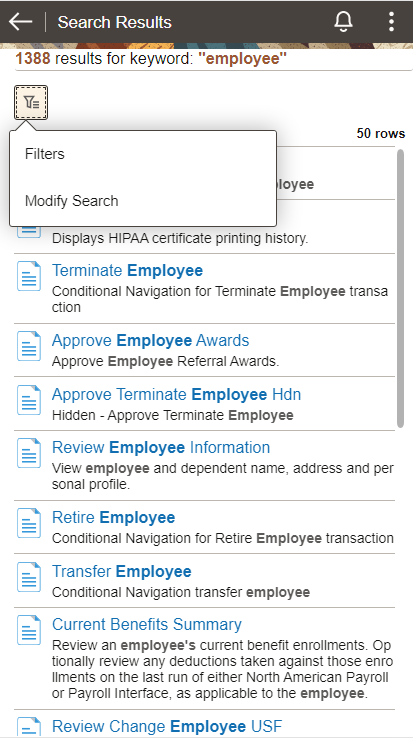Open the Approve Employee Awards link
413x738 pixels.
click(x=150, y=340)
